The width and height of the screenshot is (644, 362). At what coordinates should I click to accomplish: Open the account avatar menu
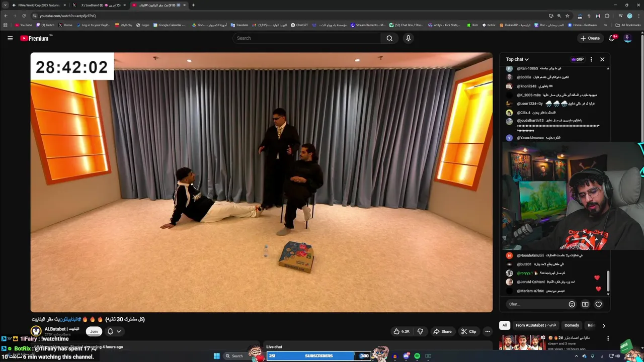coord(627,38)
